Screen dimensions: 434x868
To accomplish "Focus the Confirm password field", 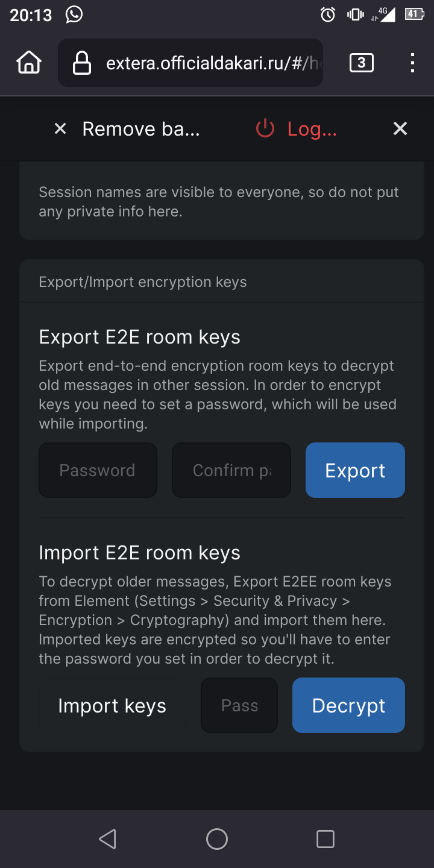I will pyautogui.click(x=231, y=470).
